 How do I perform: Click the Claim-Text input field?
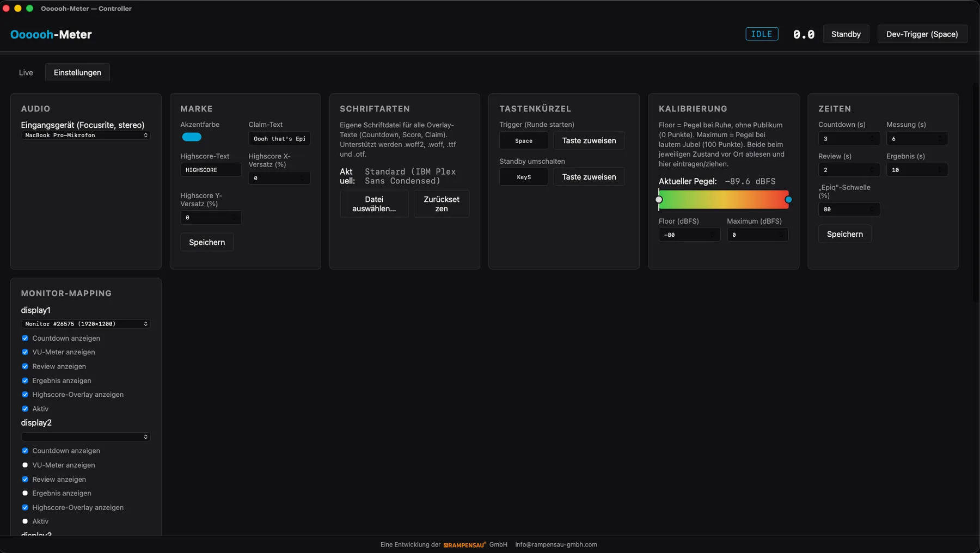(x=279, y=138)
